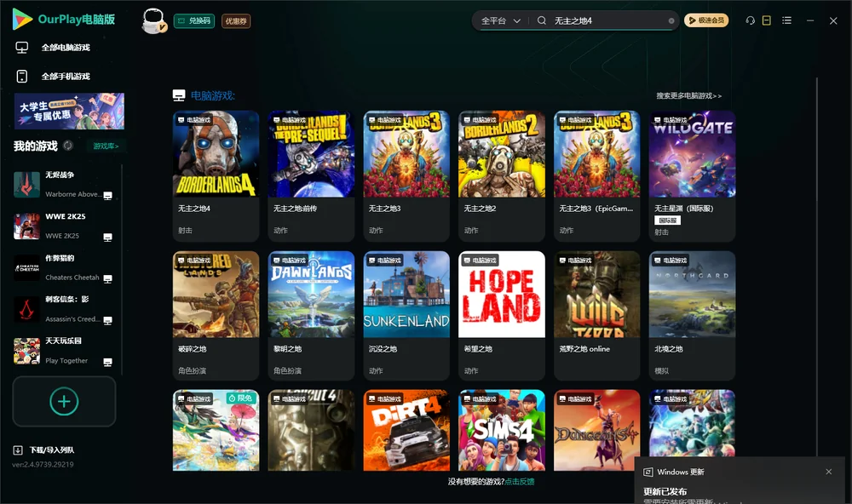Image resolution: width=852 pixels, height=504 pixels.
Task: Click 搜索更多电脑游戏>> link
Action: (x=689, y=95)
